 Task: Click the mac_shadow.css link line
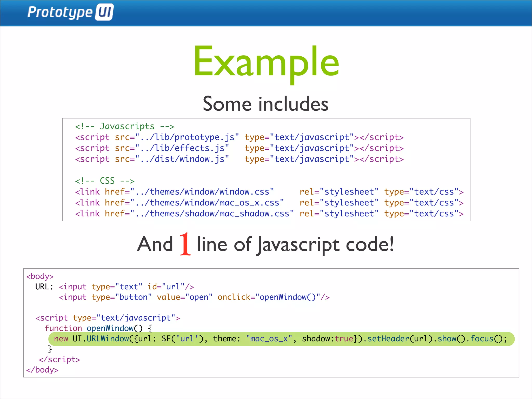269,214
